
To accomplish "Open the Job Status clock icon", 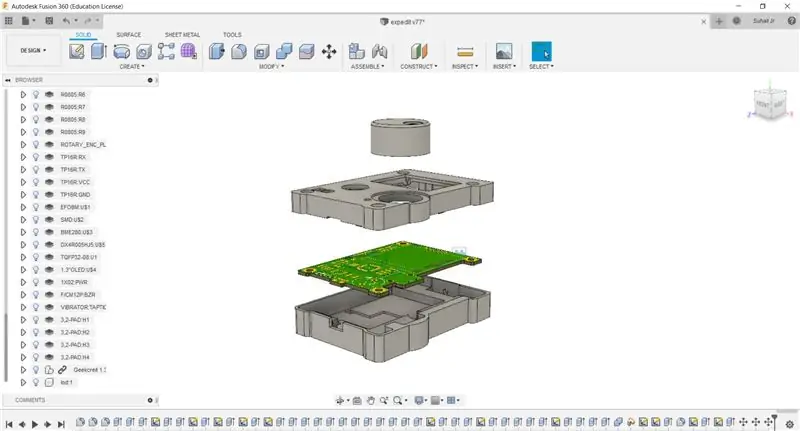I will tap(736, 21).
